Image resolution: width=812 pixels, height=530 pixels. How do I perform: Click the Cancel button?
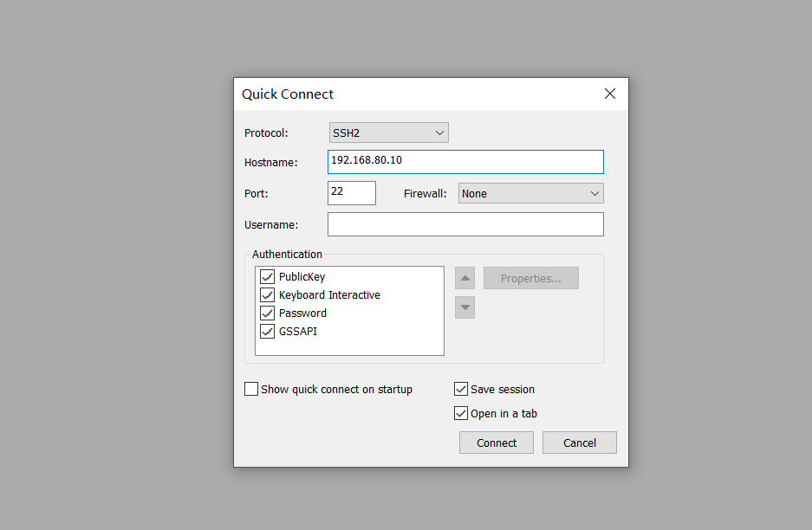579,443
